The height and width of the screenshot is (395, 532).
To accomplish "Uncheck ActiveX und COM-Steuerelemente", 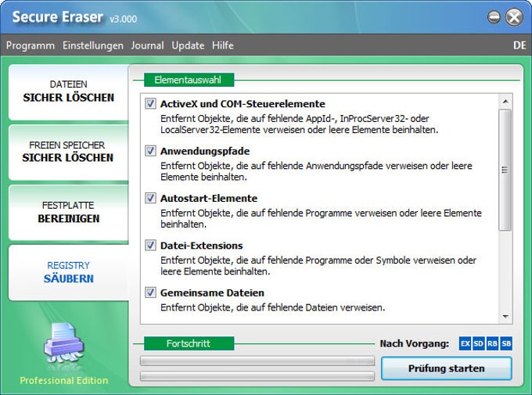I will coord(150,103).
